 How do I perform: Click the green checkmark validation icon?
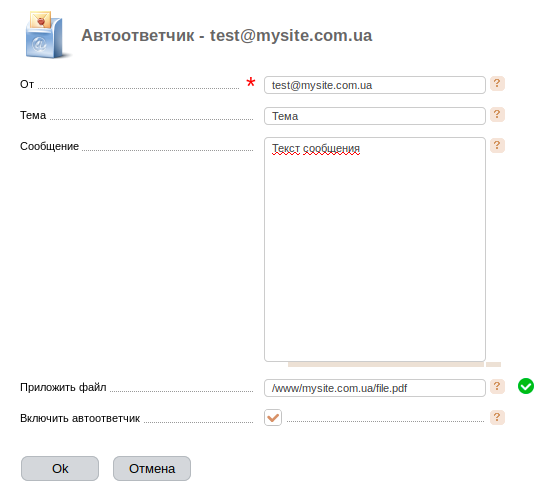(526, 386)
